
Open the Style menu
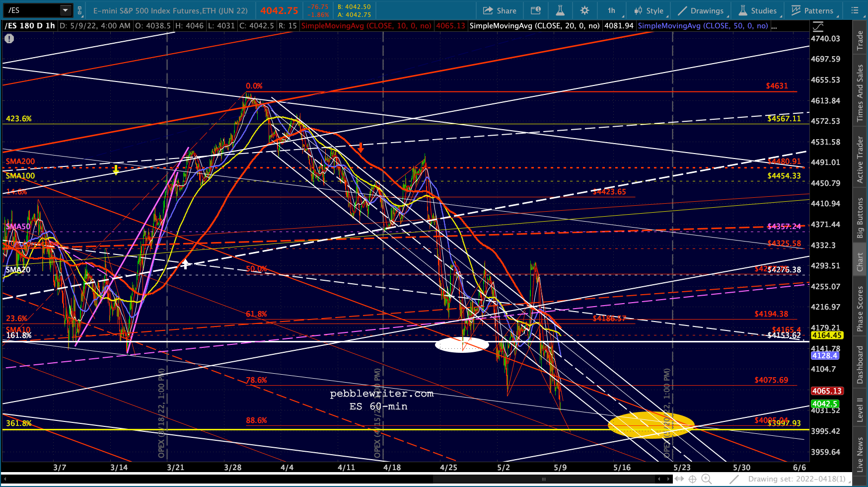point(649,10)
